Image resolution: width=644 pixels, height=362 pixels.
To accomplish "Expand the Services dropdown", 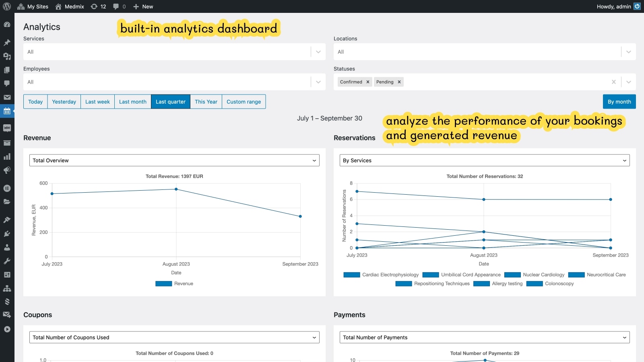I will coord(318,52).
